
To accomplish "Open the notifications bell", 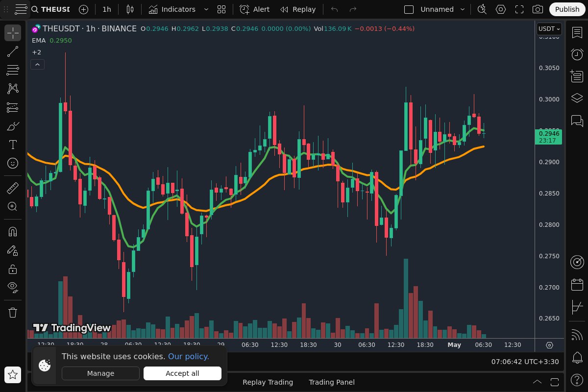I will (x=577, y=357).
